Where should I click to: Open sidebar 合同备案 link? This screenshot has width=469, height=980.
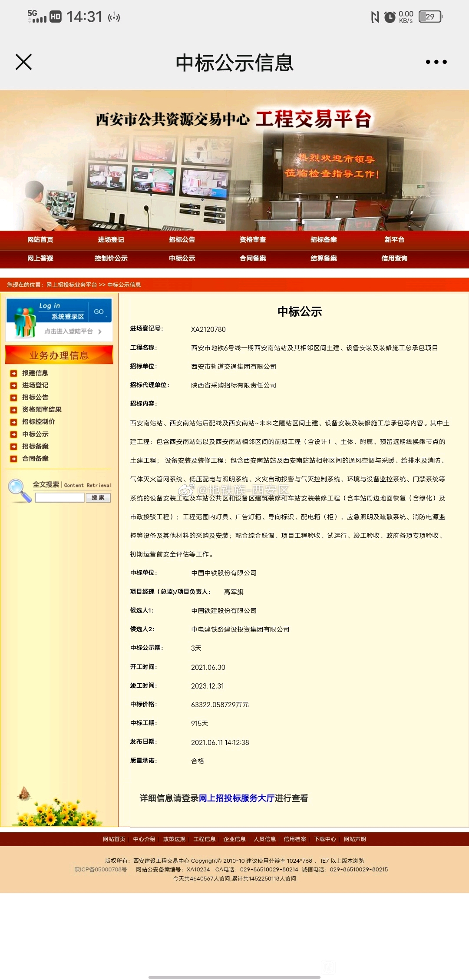pos(35,459)
